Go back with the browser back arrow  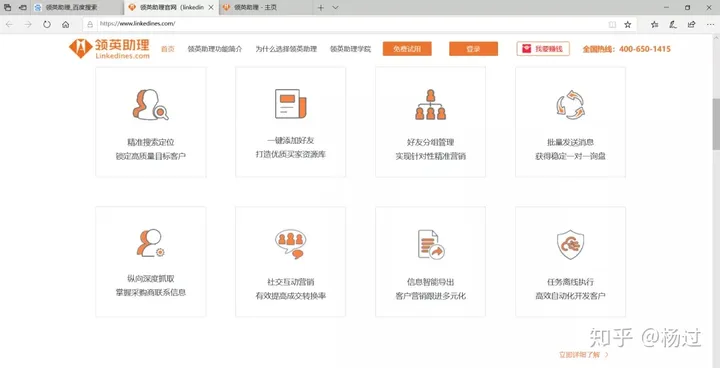(10, 24)
